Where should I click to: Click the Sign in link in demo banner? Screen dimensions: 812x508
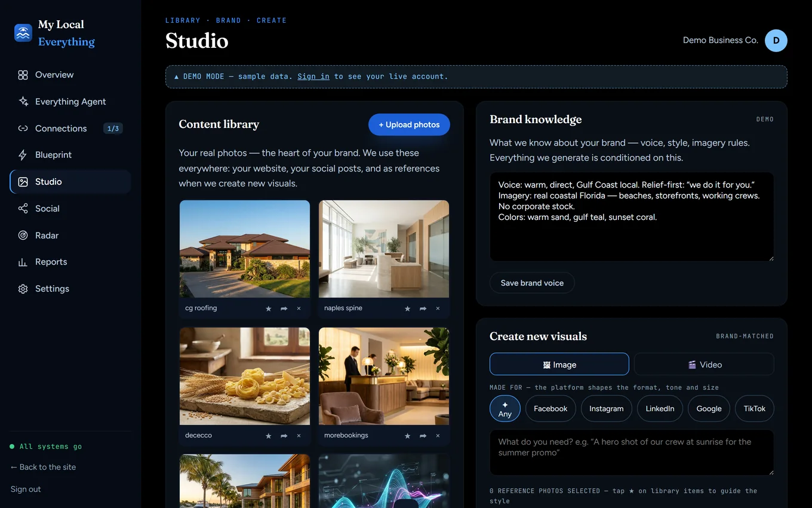point(313,76)
